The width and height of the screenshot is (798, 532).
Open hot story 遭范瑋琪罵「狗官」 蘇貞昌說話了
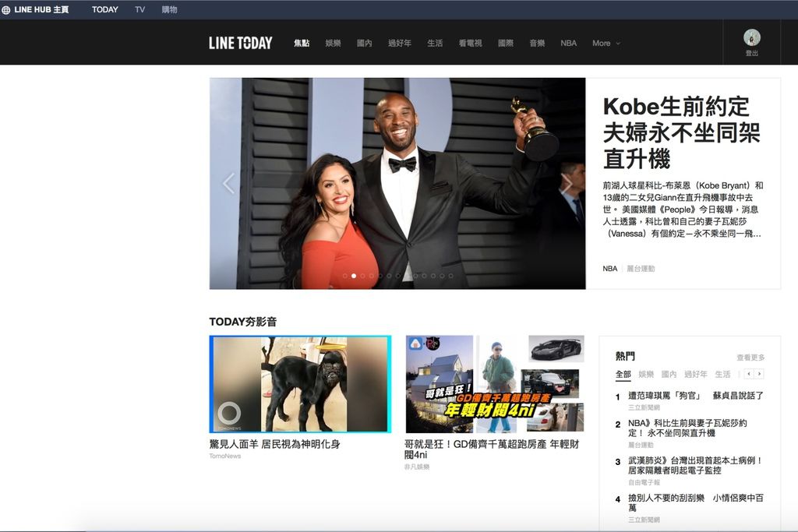click(x=696, y=396)
